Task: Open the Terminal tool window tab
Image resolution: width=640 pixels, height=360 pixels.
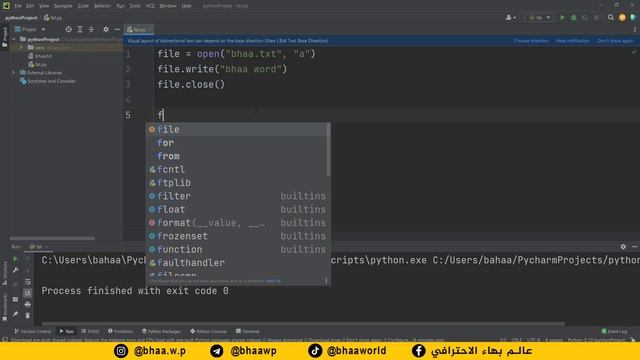Action: pos(247,331)
